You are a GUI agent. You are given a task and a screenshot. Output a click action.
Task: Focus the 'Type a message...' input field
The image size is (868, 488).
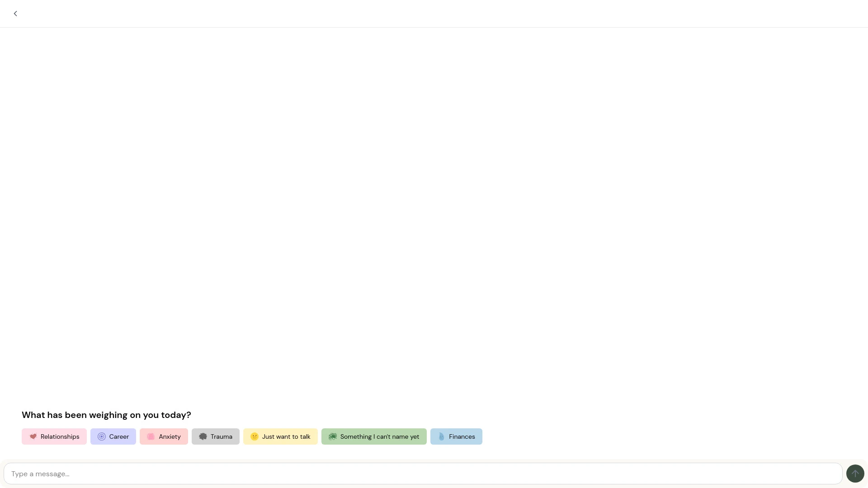pos(423,474)
